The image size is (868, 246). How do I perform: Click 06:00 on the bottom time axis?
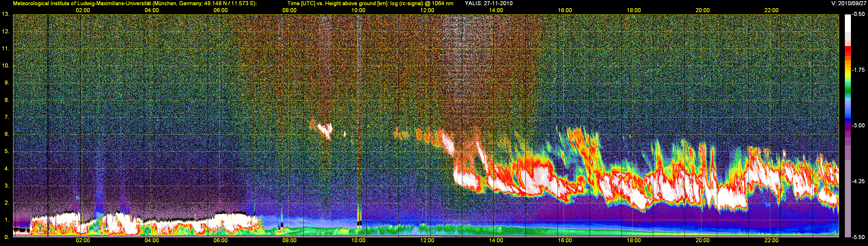click(220, 241)
